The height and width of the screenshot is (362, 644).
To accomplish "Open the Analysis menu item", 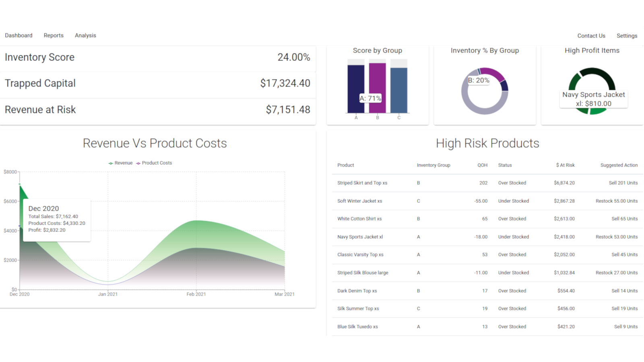I will (85, 35).
